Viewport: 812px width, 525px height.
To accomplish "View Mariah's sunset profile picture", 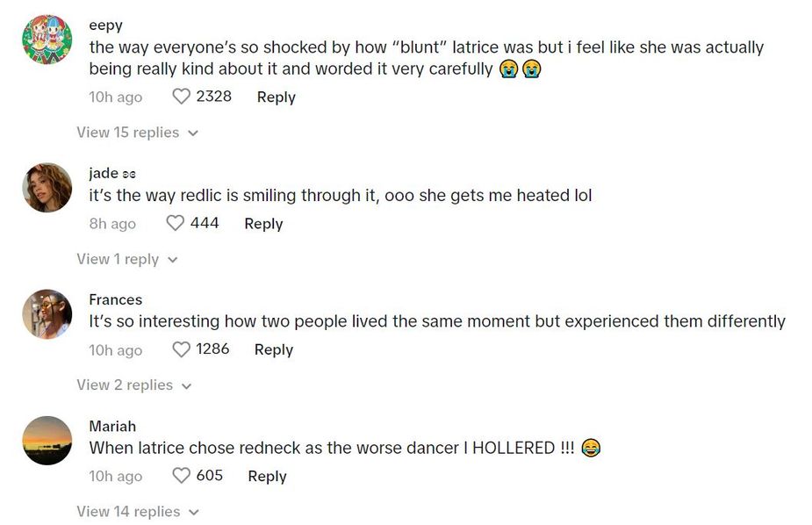I will tap(47, 440).
